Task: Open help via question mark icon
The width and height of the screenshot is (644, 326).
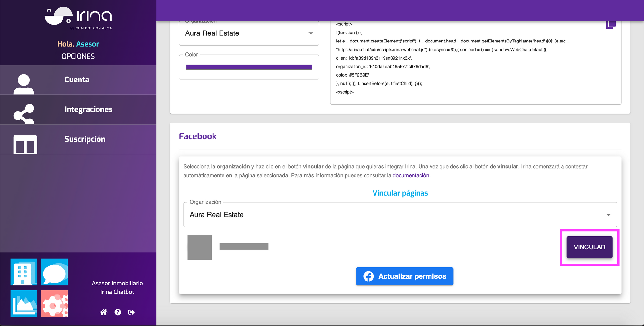Action: (118, 312)
